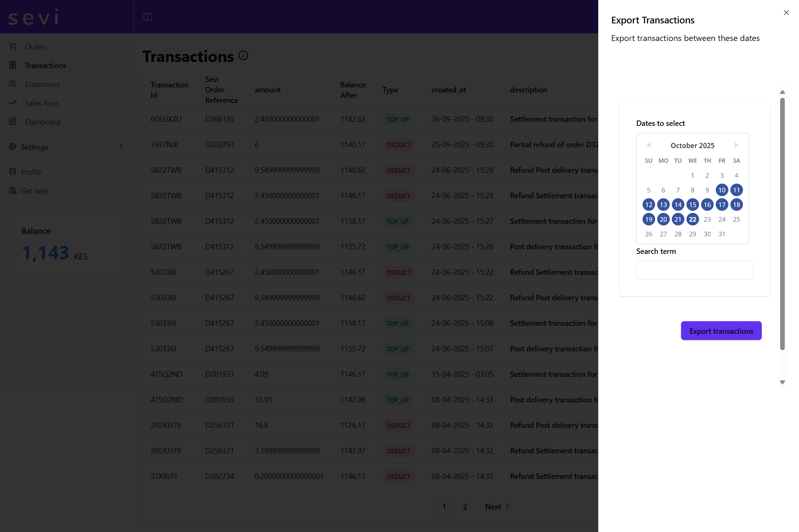Screen dimensions: 799x532
Task: Click the Export transactions button
Action: [721, 330]
